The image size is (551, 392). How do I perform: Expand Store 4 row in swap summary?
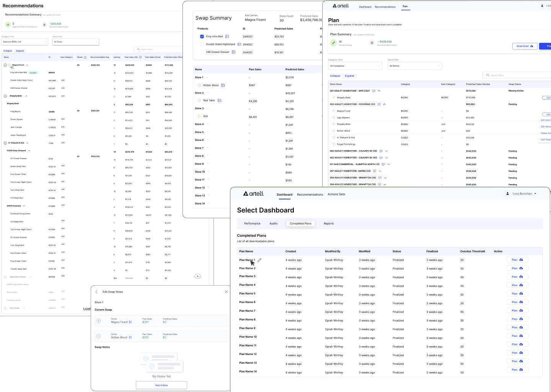tap(207, 124)
